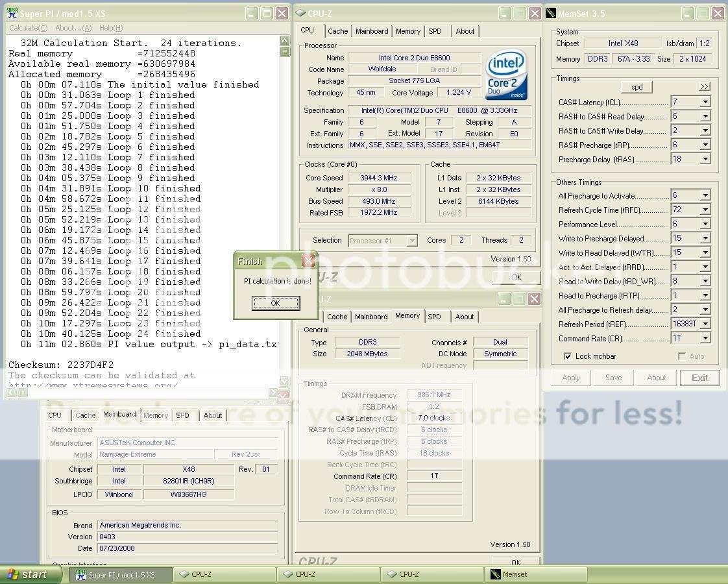Open the Write to Precharge Delayed dropdown

point(706,238)
